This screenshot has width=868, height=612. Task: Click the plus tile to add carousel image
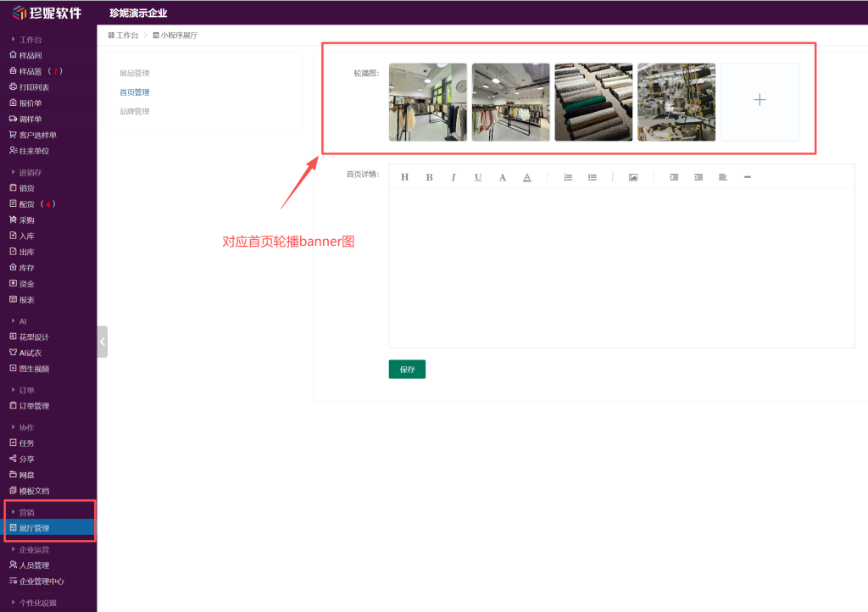[759, 101]
